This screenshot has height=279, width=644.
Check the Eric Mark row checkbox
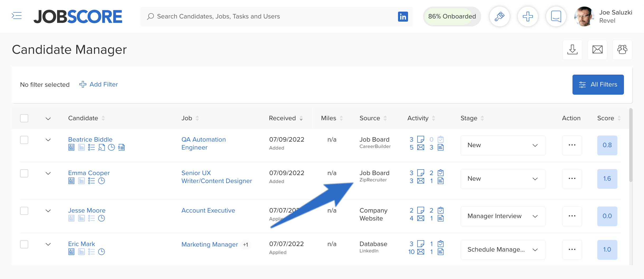click(x=24, y=244)
